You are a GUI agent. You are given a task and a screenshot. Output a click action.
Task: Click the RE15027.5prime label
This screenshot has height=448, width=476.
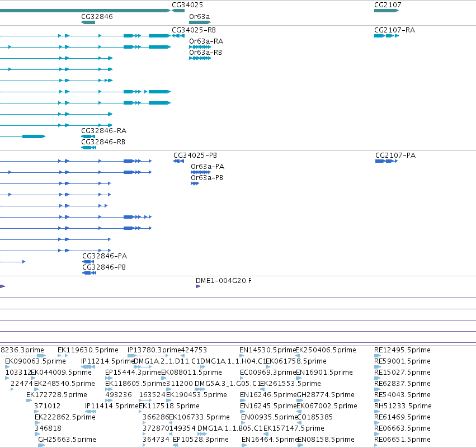tap(402, 372)
